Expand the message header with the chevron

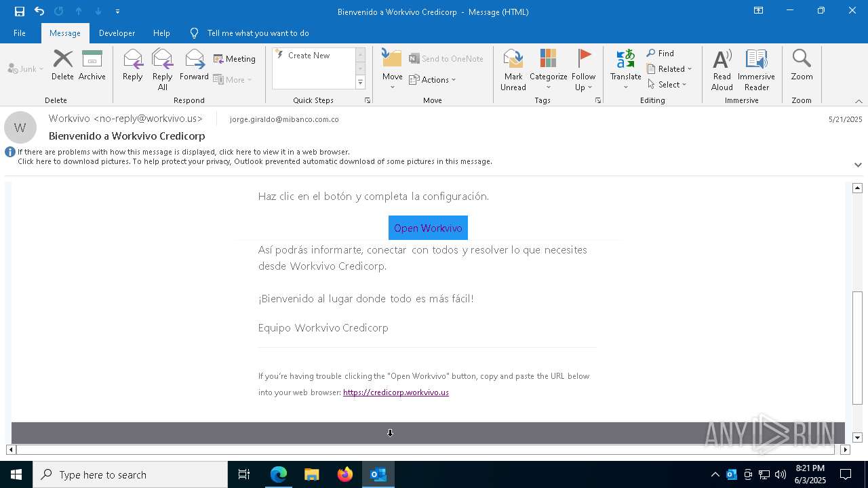[x=858, y=165]
